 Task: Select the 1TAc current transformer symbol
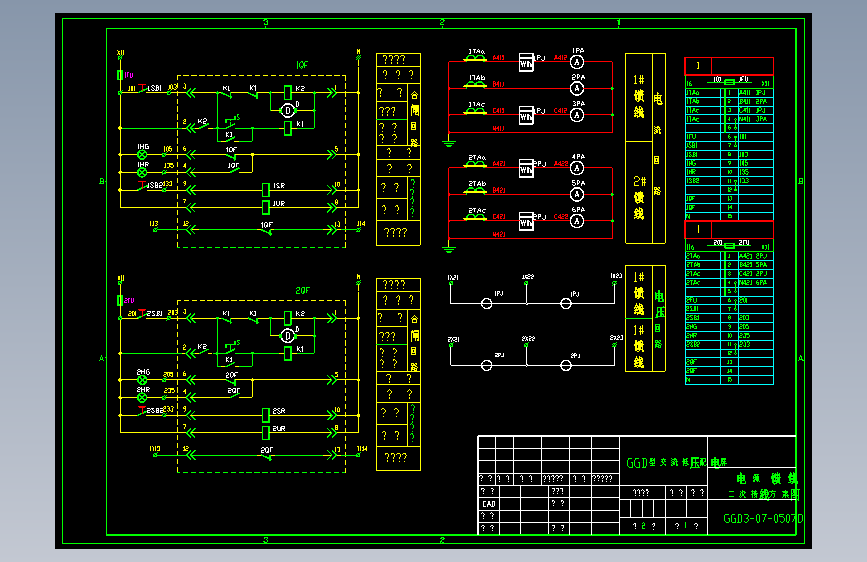coord(475,111)
